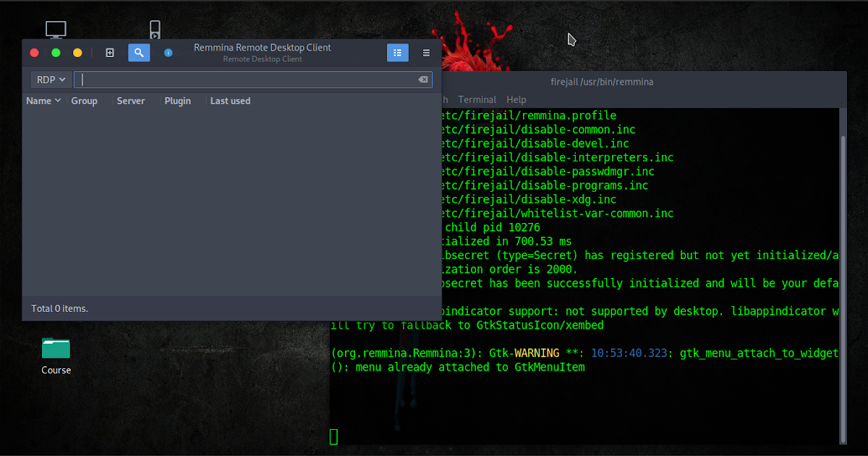Toggle Remmina list view mode button
The width and height of the screenshot is (868, 456).
398,53
